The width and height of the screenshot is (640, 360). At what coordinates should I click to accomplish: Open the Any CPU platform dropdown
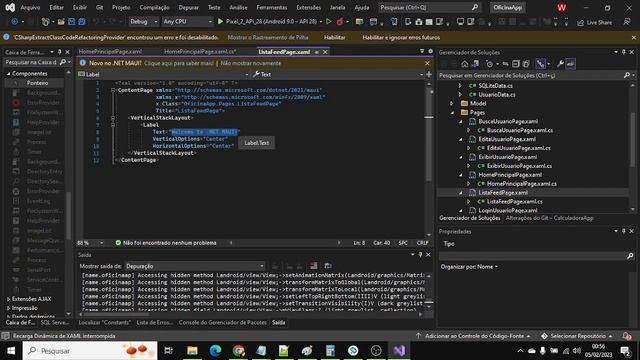click(x=187, y=22)
